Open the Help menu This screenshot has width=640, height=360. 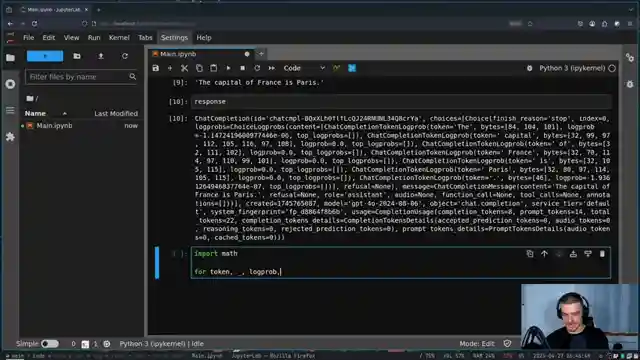point(204,38)
